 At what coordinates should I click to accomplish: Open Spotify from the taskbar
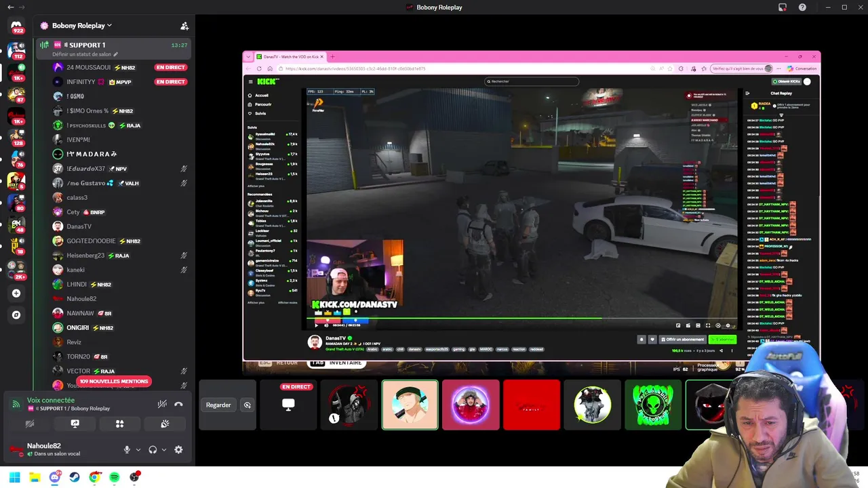(115, 477)
